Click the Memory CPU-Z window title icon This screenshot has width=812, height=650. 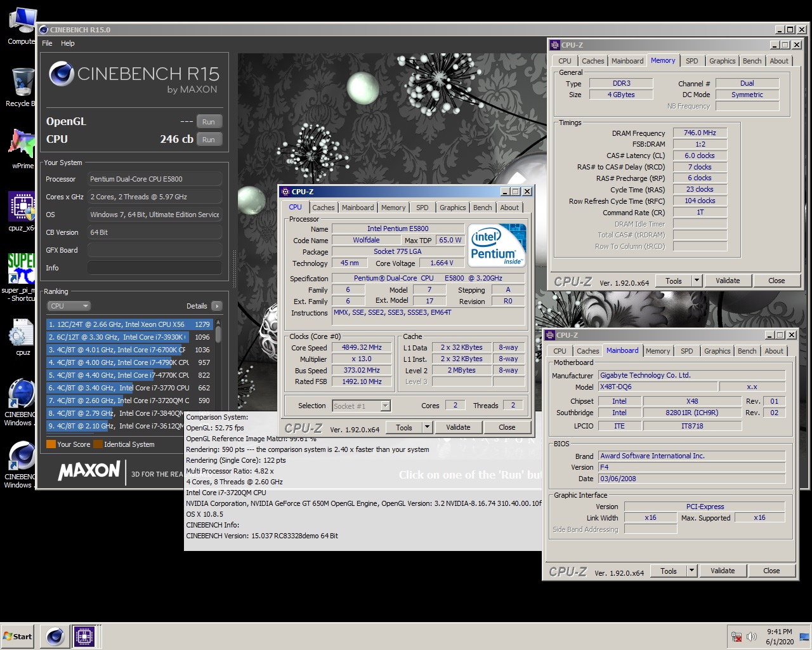[x=554, y=44]
